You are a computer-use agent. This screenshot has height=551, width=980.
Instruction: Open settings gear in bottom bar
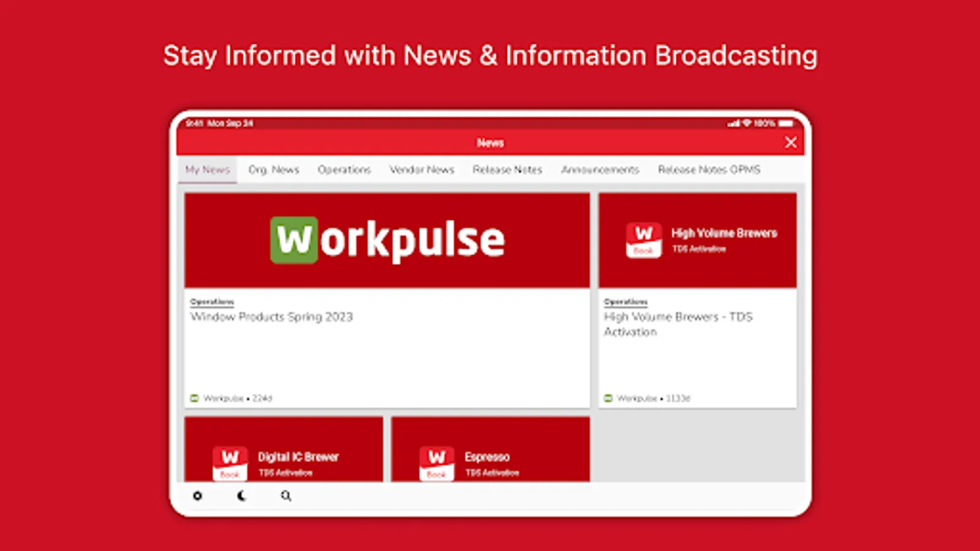197,496
